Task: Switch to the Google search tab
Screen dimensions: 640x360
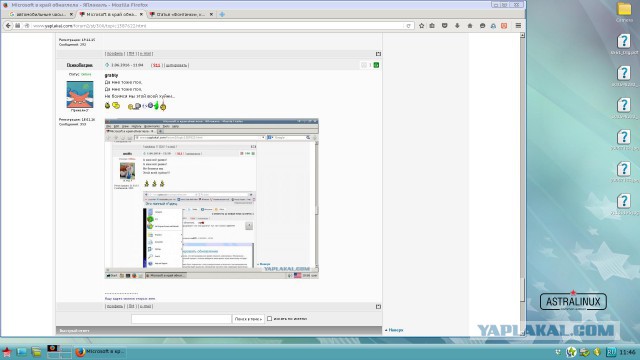Action: coord(40,14)
